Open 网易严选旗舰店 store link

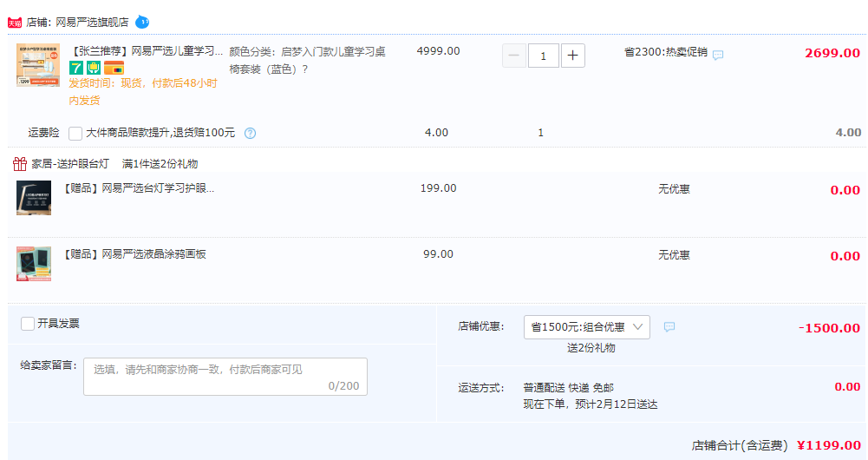(92, 23)
